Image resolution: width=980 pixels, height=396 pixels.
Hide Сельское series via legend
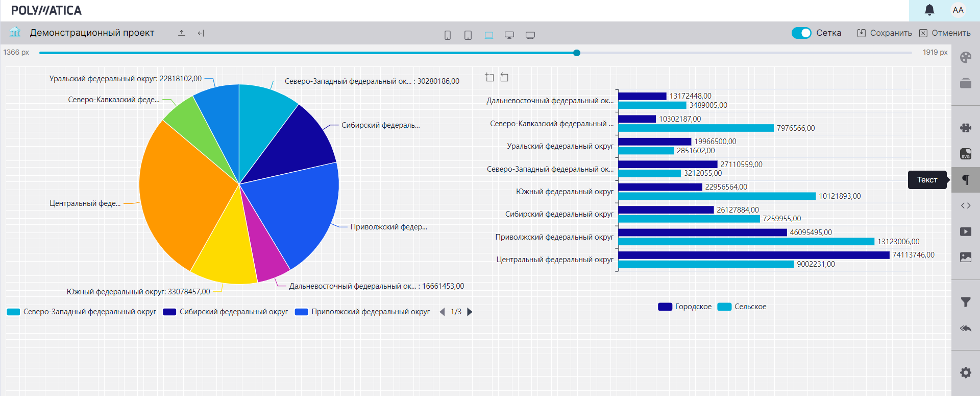(x=742, y=307)
